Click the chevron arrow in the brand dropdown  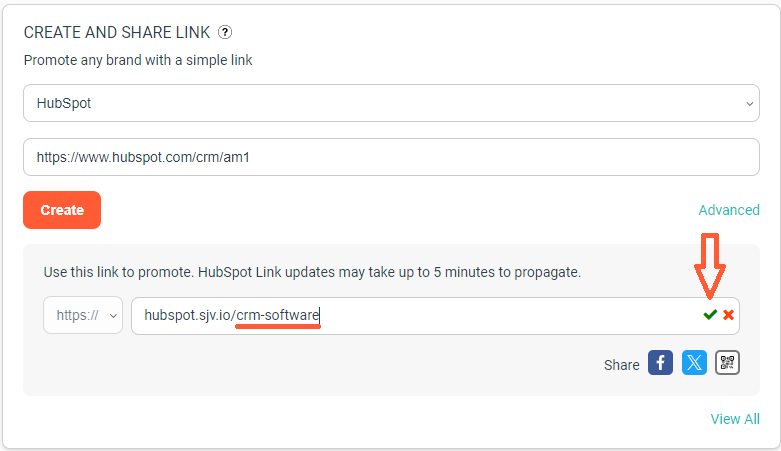(749, 104)
